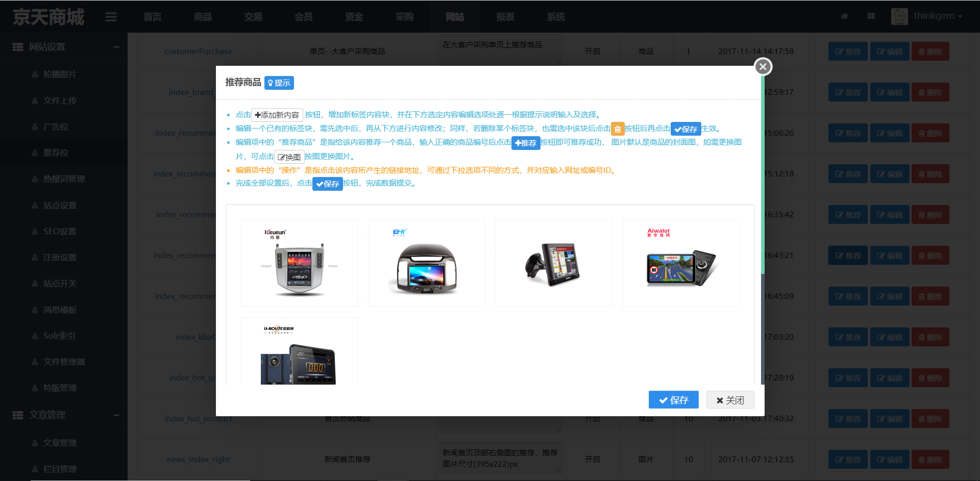Open the 报表 top menu
Viewport: 980px width, 481px height.
point(505,17)
